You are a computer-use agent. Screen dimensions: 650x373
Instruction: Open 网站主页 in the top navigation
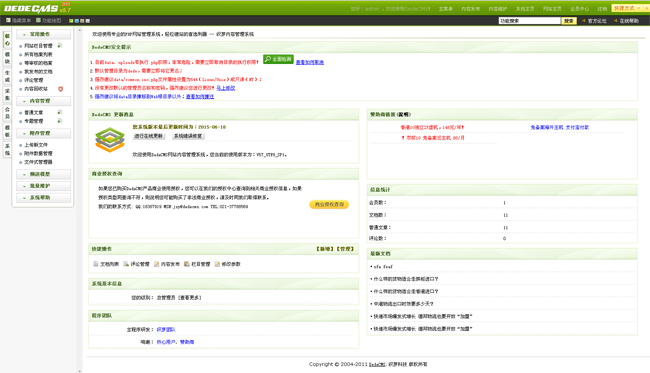[552, 9]
